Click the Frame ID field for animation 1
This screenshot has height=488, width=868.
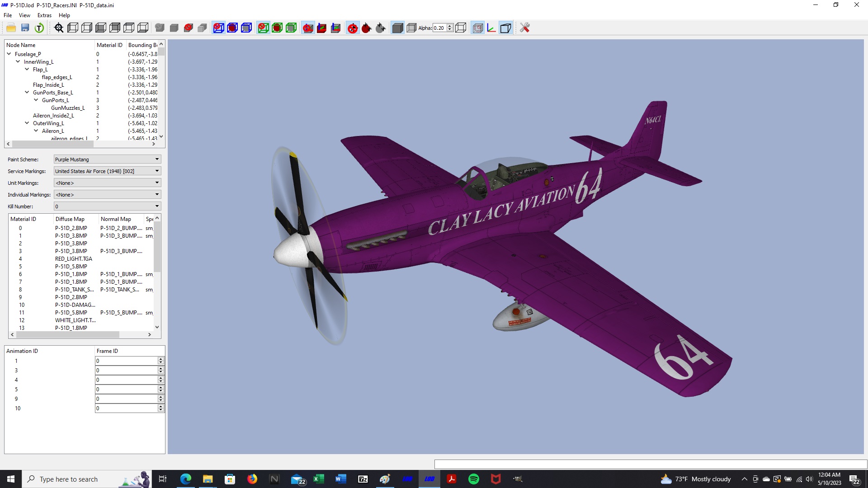(x=126, y=361)
